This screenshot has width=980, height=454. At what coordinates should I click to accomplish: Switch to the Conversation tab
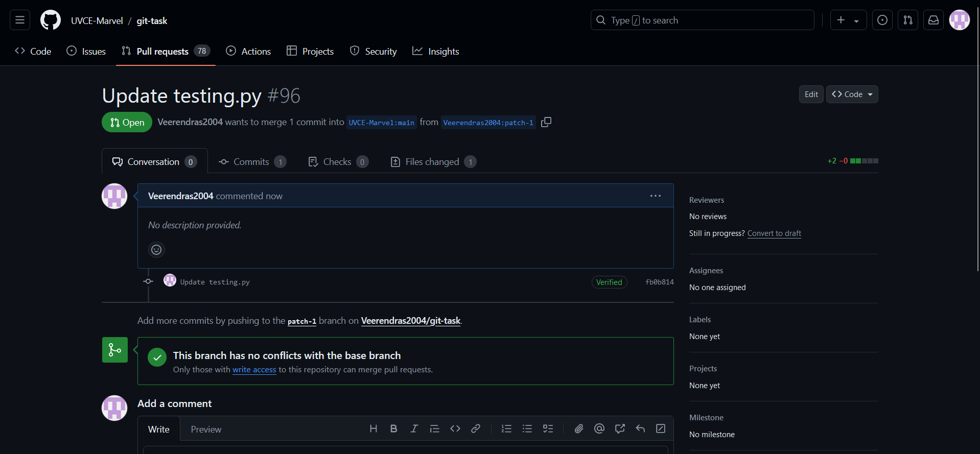coord(155,161)
